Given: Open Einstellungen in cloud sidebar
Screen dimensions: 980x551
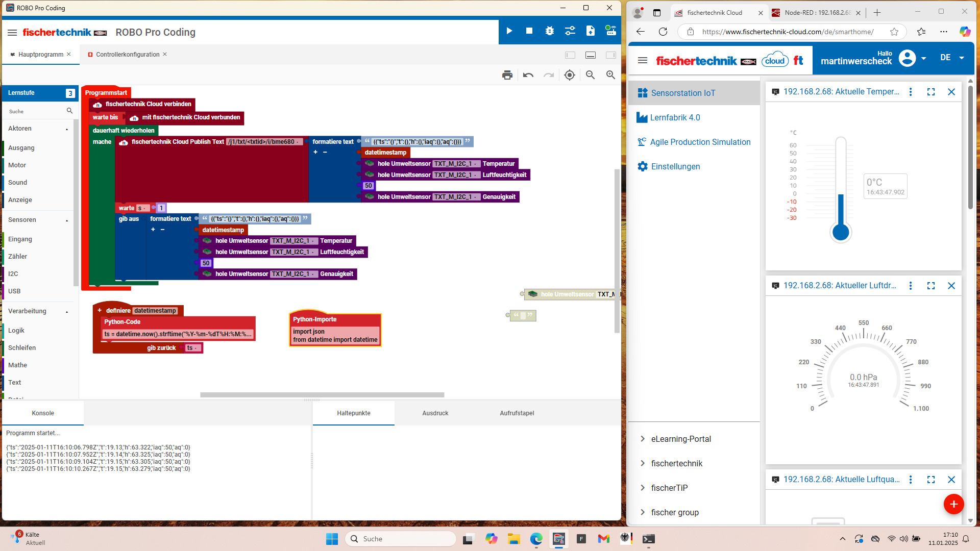Looking at the screenshot, I should [694, 166].
